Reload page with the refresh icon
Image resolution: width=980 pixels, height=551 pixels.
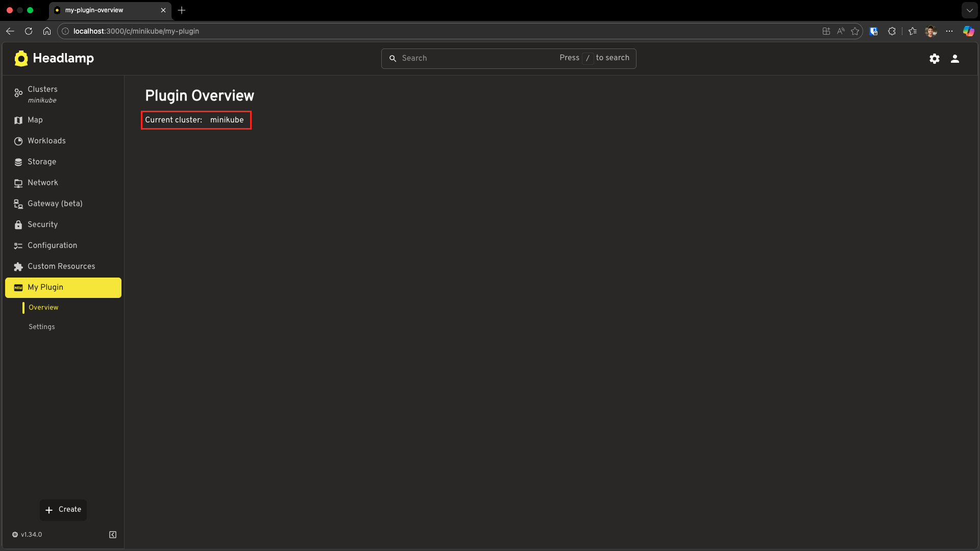click(29, 31)
